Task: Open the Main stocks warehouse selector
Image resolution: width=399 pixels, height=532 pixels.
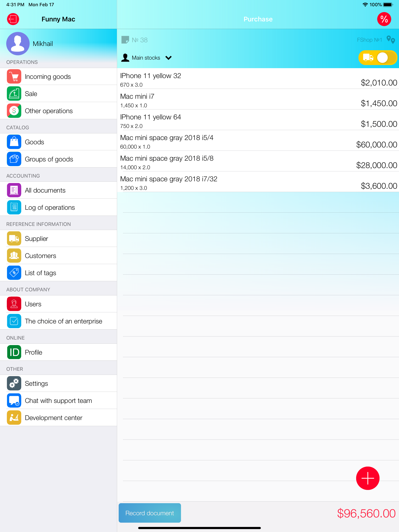Action: [x=146, y=58]
